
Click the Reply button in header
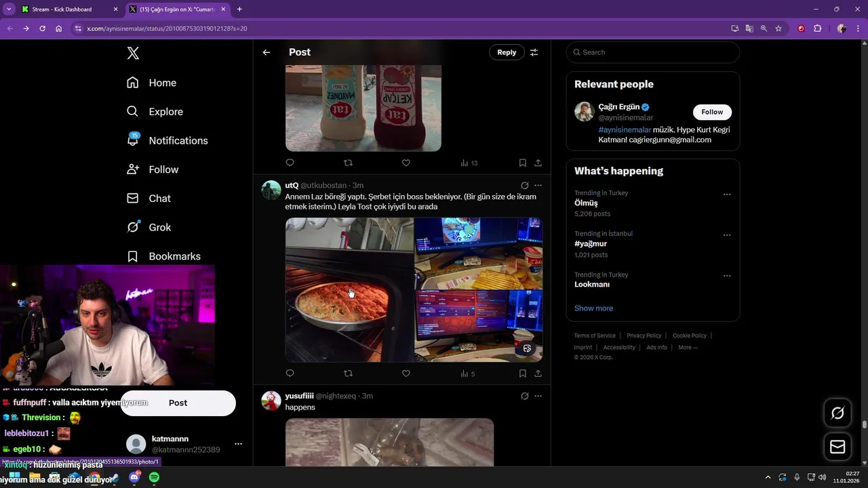pyautogui.click(x=507, y=52)
